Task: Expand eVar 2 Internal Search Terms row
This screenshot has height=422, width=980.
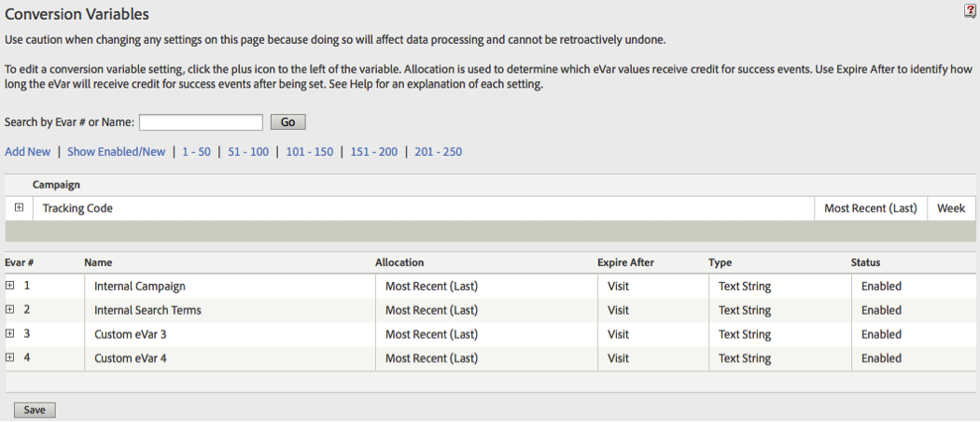Action: click(x=9, y=309)
